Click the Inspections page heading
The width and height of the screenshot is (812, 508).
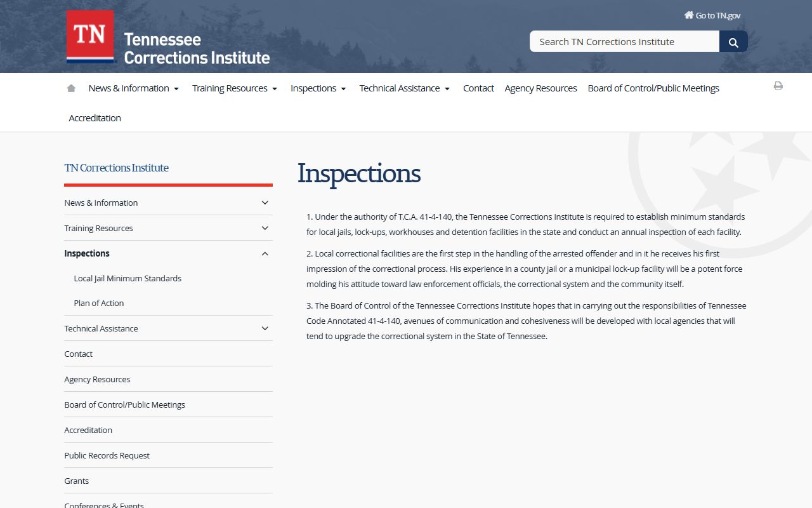359,173
